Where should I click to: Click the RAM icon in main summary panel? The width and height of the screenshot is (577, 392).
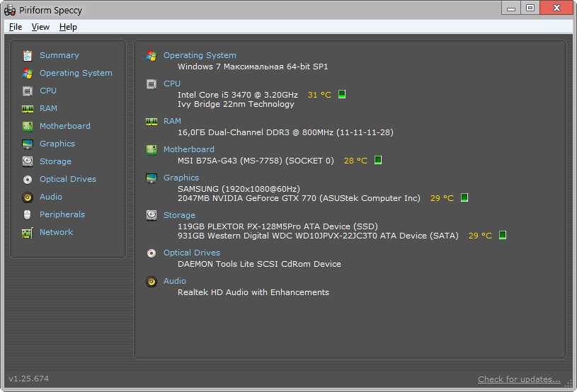coord(152,122)
